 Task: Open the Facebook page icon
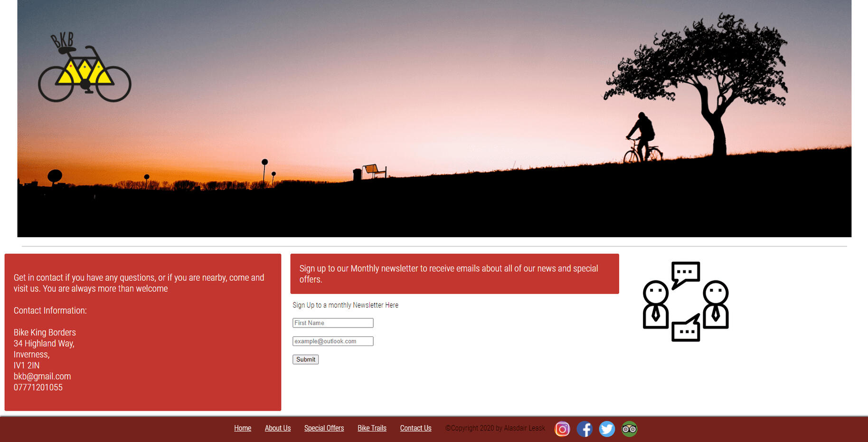tap(585, 429)
